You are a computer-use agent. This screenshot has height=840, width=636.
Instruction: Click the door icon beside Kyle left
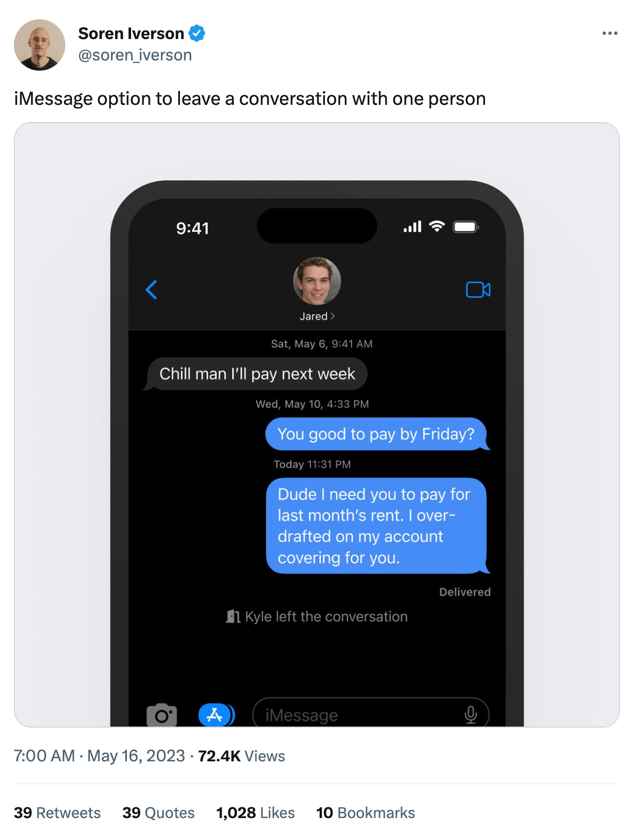tap(233, 616)
